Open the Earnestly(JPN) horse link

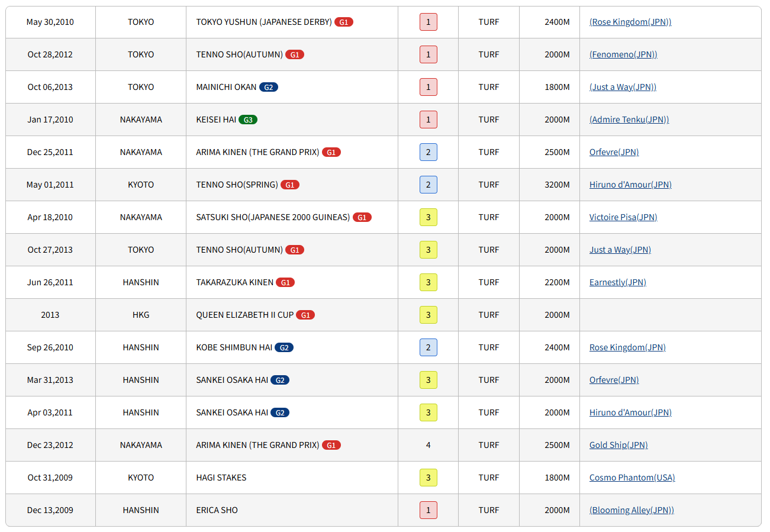(618, 282)
